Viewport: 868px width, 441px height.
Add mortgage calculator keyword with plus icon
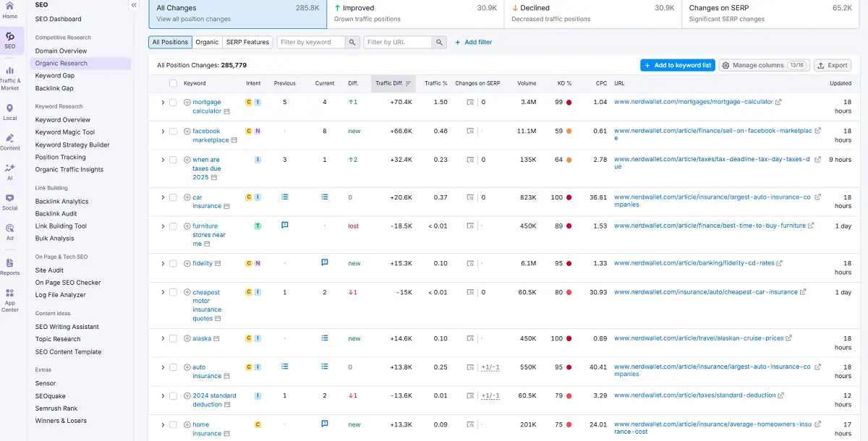pos(187,103)
